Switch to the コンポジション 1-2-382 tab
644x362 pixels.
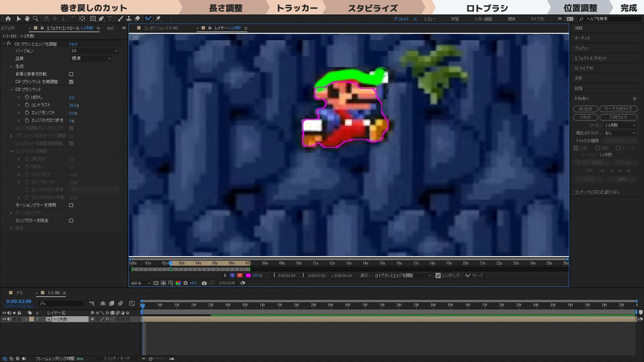pyautogui.click(x=160, y=28)
